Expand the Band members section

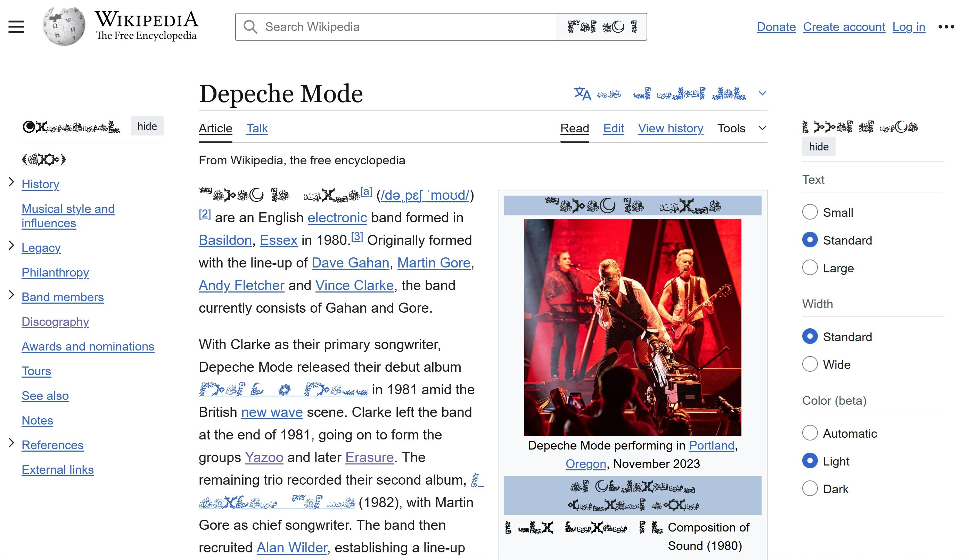pos(11,295)
